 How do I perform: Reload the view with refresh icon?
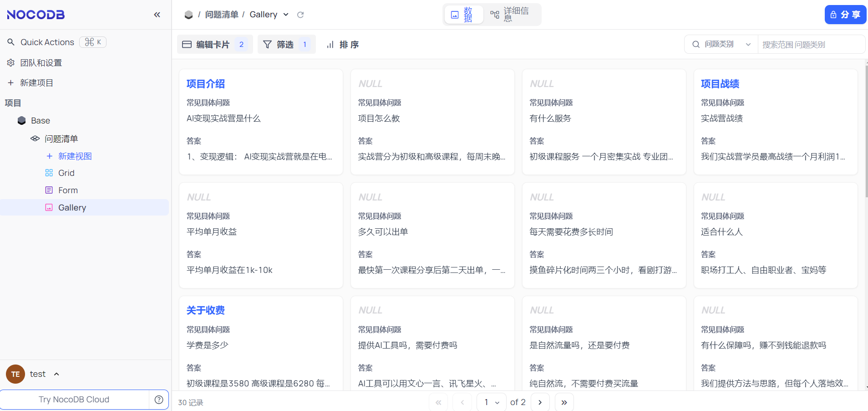click(x=300, y=15)
